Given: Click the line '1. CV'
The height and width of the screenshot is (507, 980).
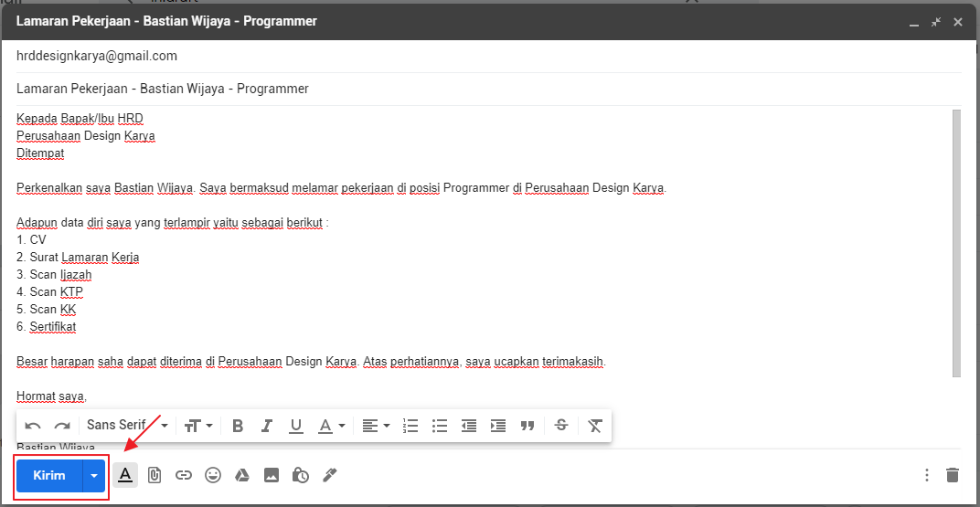Looking at the screenshot, I should point(31,239).
